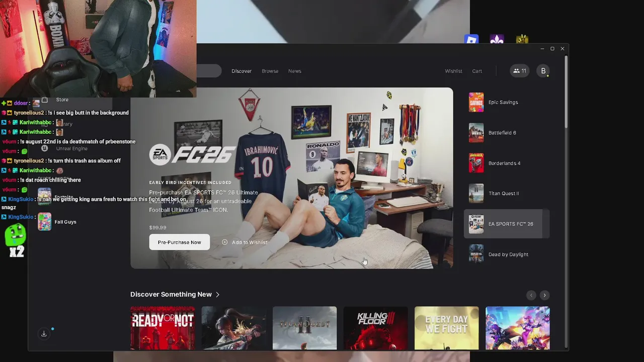The width and height of the screenshot is (644, 362).
Task: Open the Cart page
Action: tap(477, 71)
